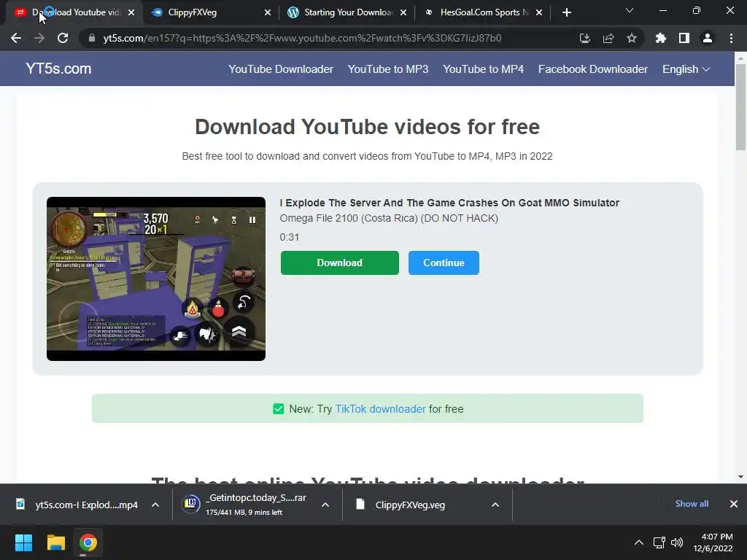Close the ClippyFXVeg tab
This screenshot has height=560, width=747.
[267, 12]
